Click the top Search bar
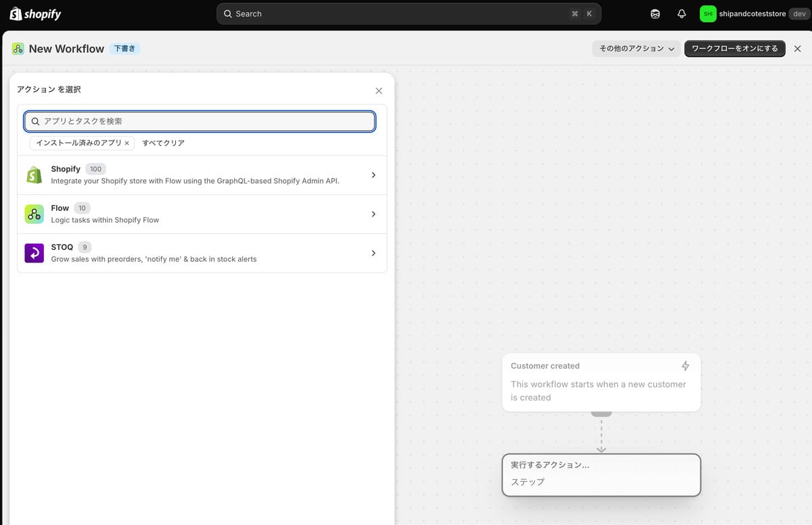812x525 pixels. tap(409, 14)
